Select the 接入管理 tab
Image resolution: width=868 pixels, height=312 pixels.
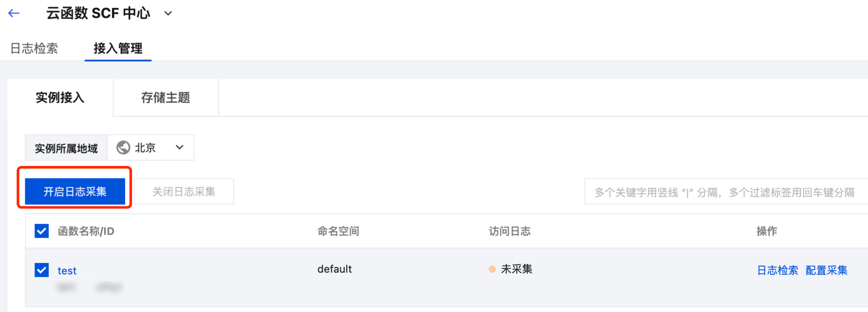click(118, 48)
